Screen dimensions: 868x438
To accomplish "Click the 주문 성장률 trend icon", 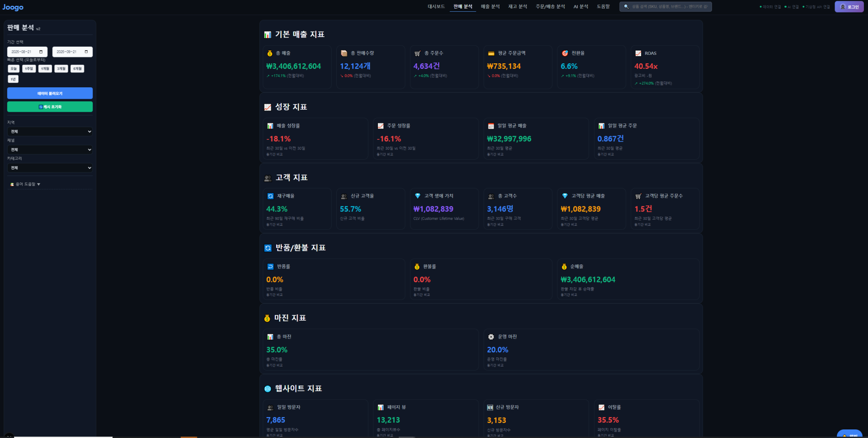I will [381, 126].
